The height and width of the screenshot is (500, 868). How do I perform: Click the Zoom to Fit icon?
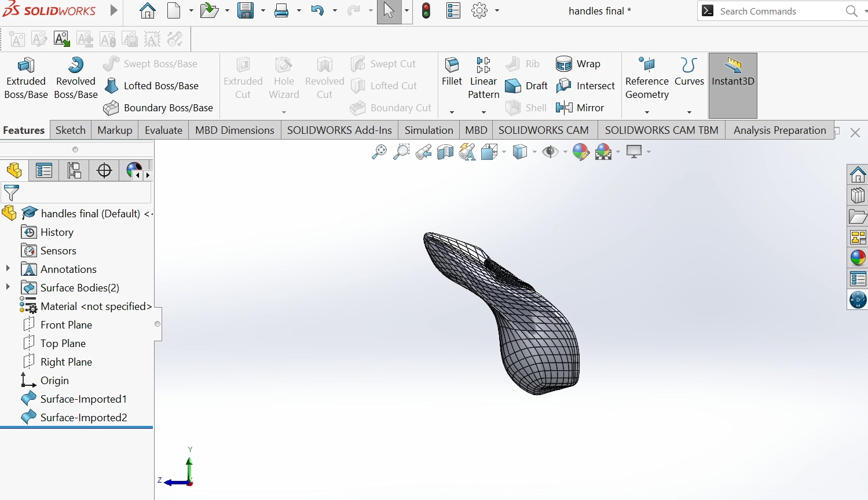click(379, 152)
